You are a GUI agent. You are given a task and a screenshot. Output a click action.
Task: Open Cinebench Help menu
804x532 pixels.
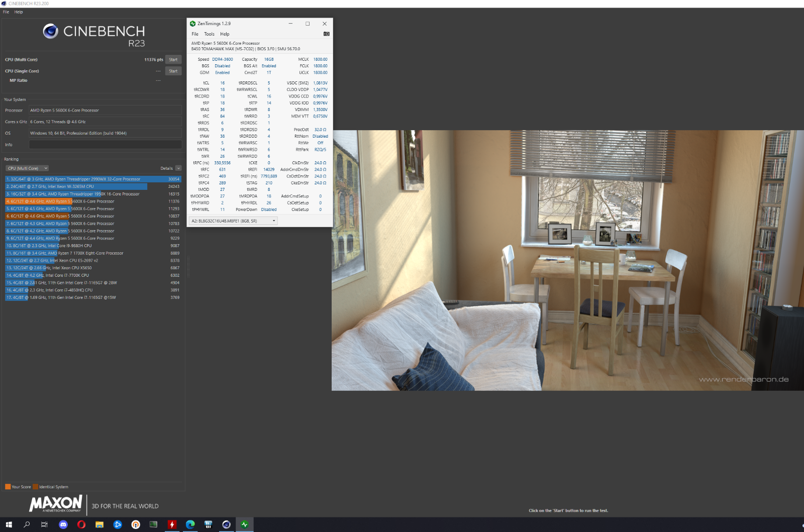19,12
